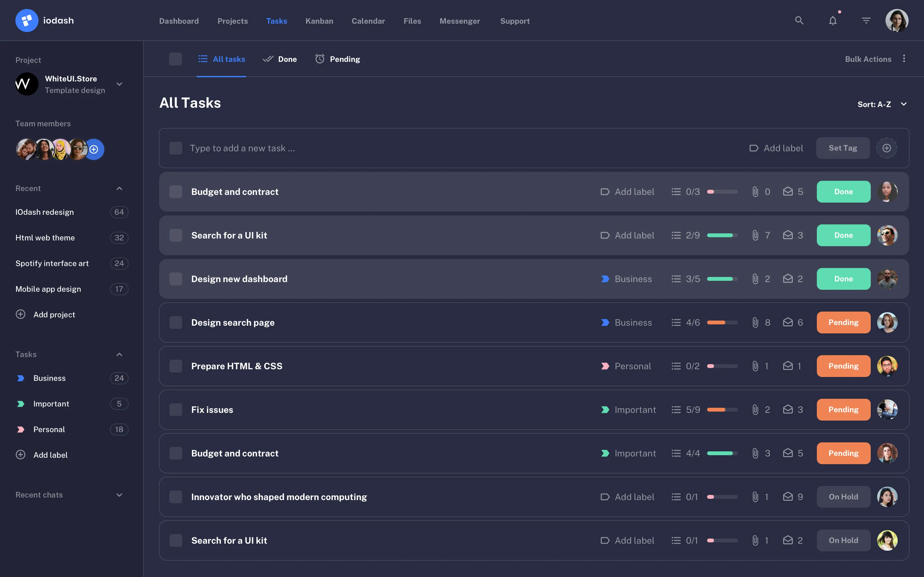Screen dimensions: 924x577
Task: Open the filter icon next to notifications
Action: [x=866, y=21]
